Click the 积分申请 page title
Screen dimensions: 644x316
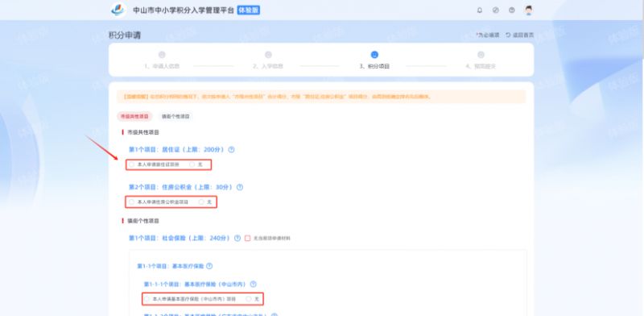(x=125, y=35)
